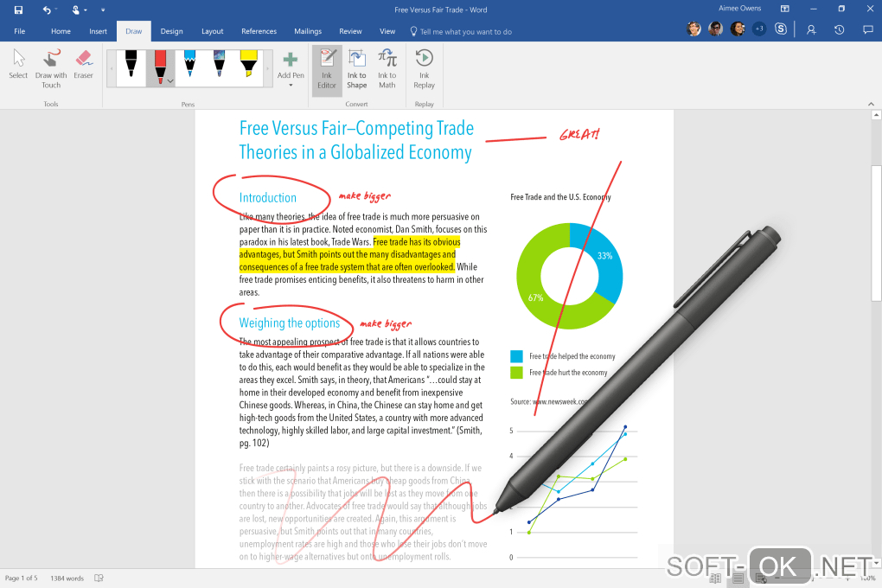Click third collaborator avatar
Viewport: 882px width, 588px height.
point(738,29)
